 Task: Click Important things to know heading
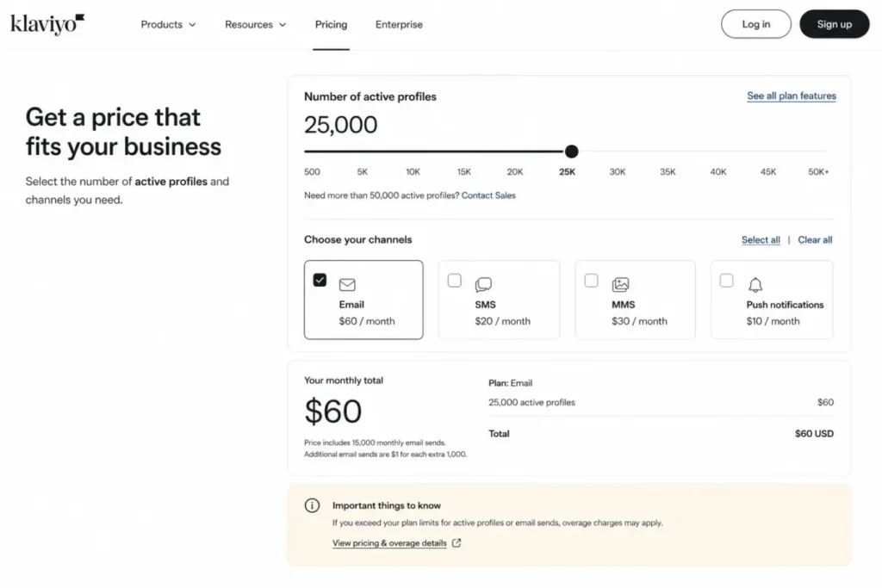click(x=387, y=505)
